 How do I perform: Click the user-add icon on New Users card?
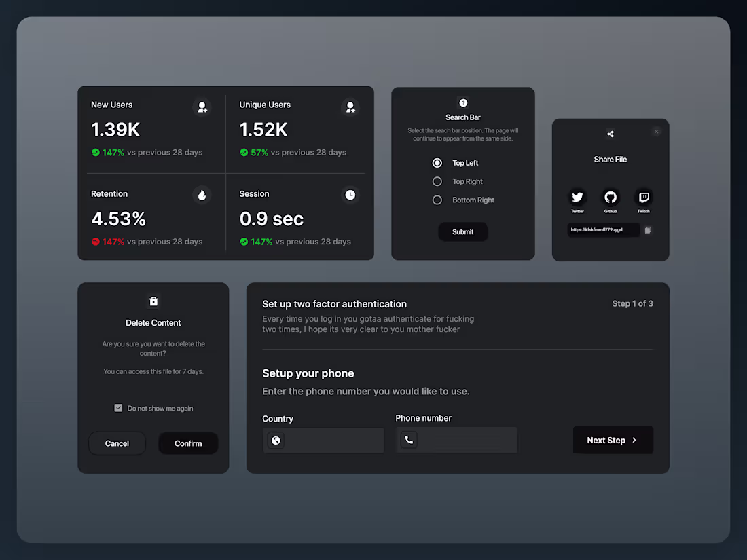click(202, 107)
